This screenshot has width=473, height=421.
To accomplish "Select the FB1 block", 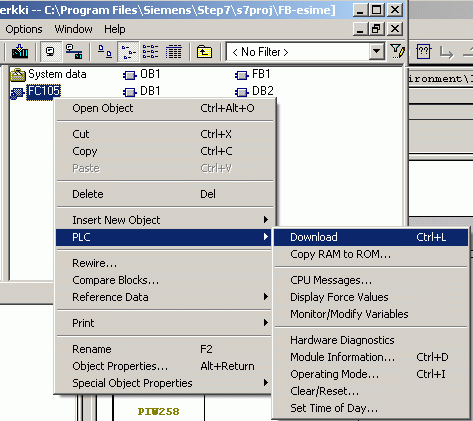I will point(252,74).
